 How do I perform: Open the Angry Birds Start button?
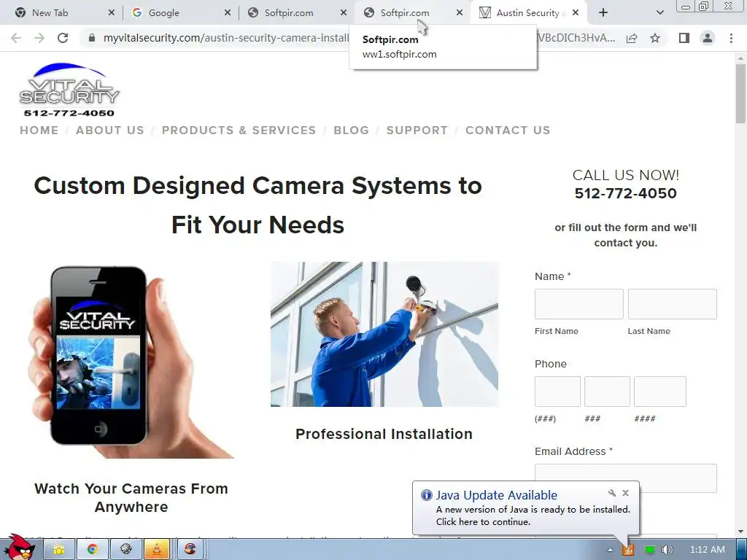point(19,548)
